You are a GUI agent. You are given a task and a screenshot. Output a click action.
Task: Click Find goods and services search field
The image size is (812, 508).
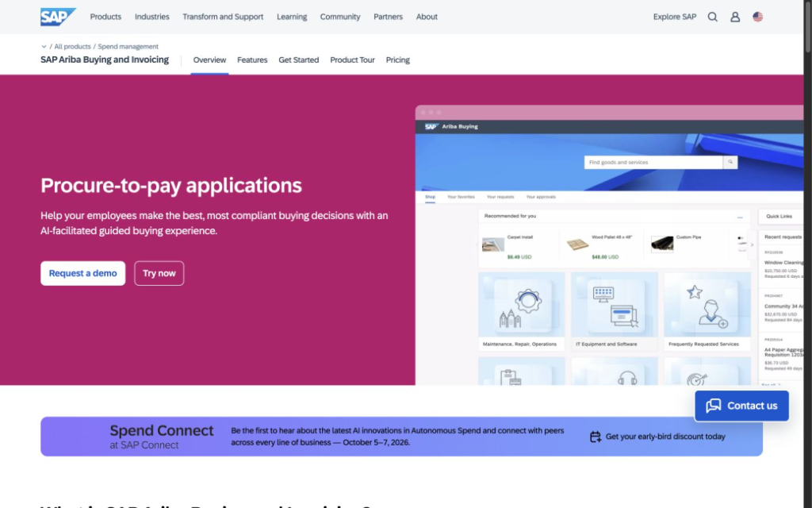pyautogui.click(x=653, y=162)
